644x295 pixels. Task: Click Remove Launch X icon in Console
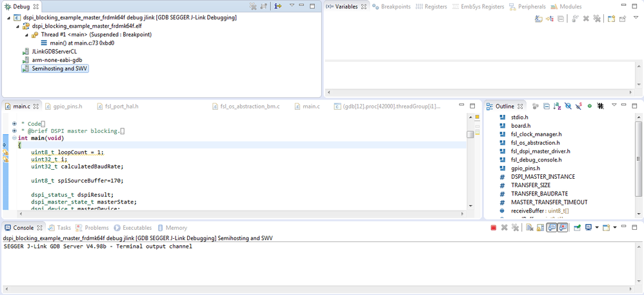click(505, 228)
